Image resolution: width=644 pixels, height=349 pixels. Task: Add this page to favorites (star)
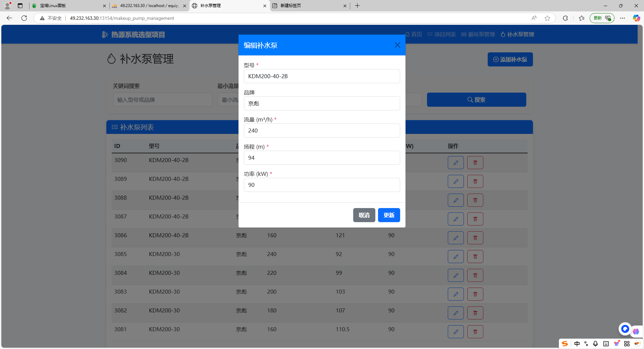547,18
